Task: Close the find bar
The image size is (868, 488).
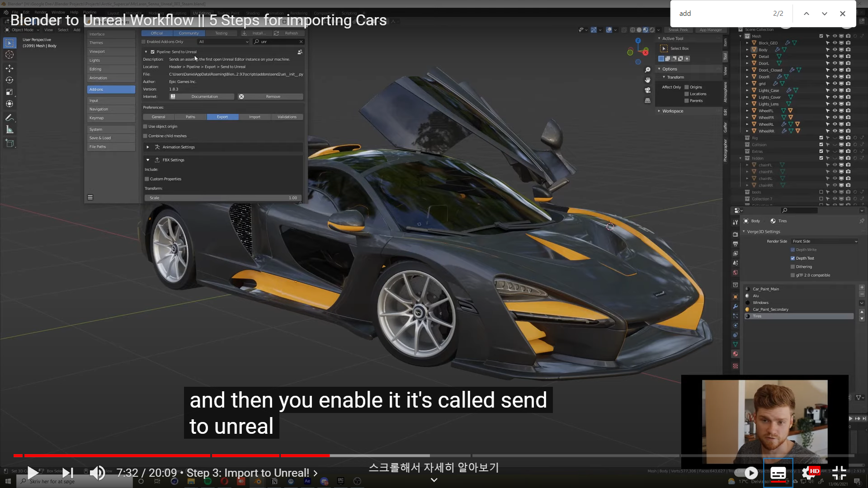Action: coord(842,14)
